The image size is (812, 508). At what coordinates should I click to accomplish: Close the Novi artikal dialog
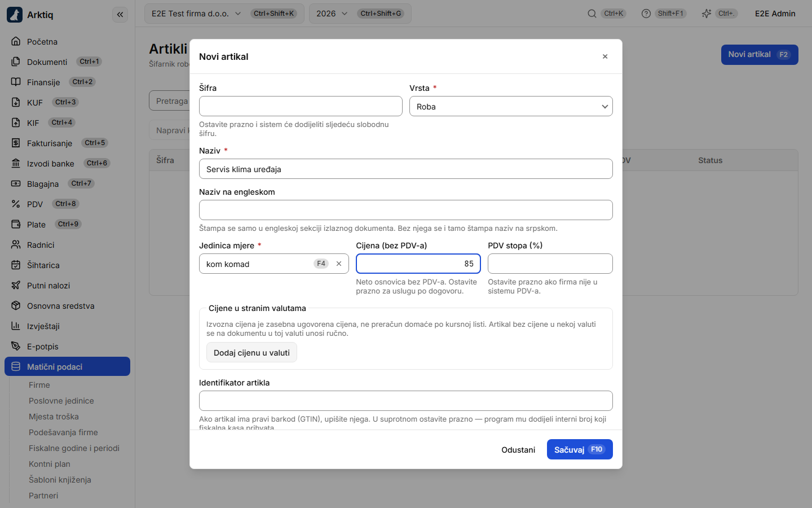coord(605,56)
